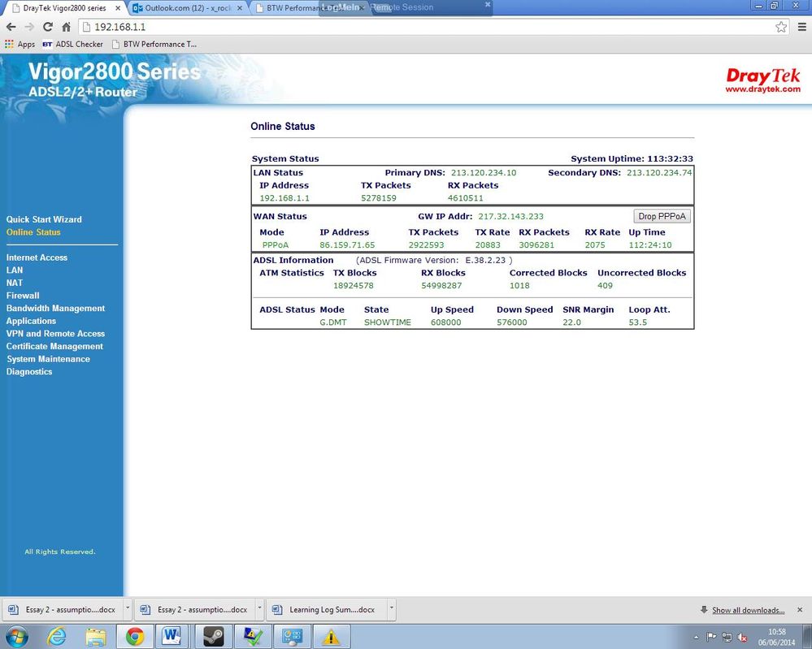The width and height of the screenshot is (812, 649).
Task: Open Steam from the taskbar
Action: coord(213,637)
